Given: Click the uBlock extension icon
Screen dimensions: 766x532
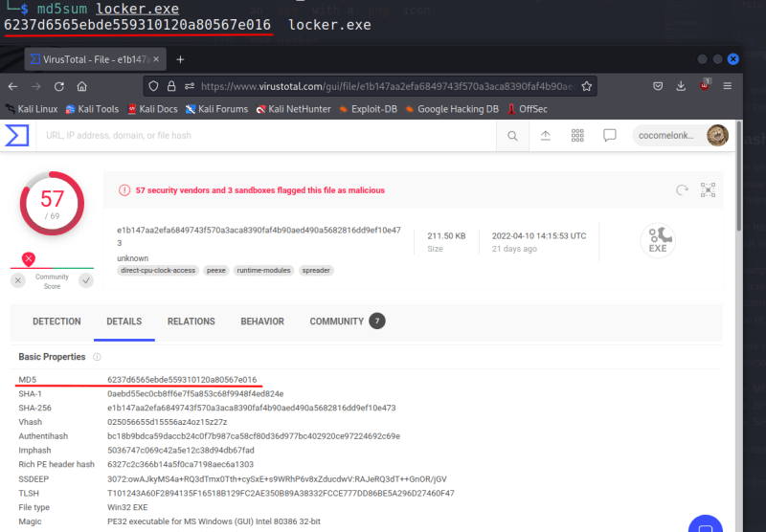Looking at the screenshot, I should pos(704,85).
